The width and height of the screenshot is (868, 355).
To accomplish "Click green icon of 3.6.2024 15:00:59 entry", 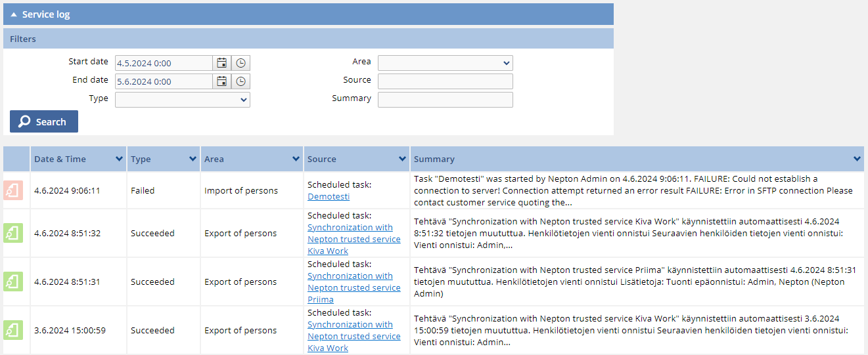I will (x=14, y=330).
